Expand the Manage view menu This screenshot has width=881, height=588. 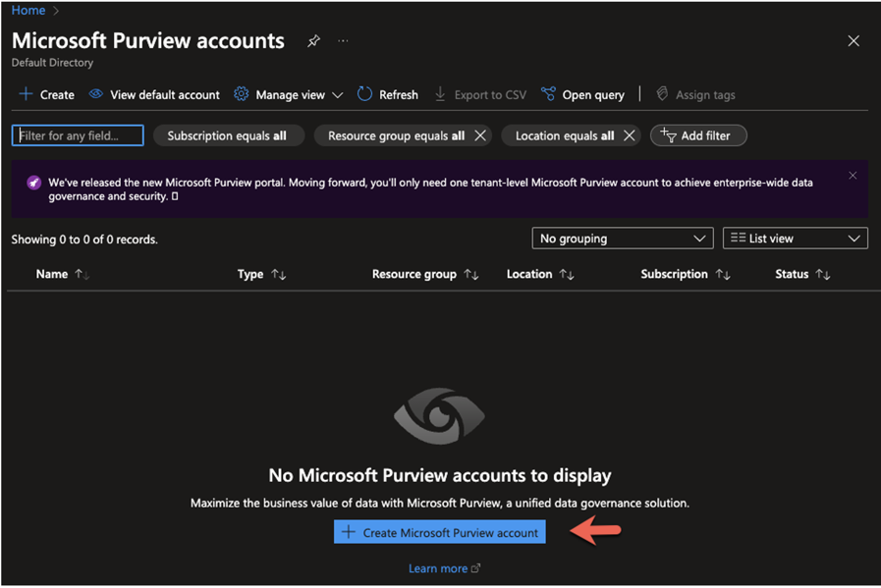click(x=288, y=94)
